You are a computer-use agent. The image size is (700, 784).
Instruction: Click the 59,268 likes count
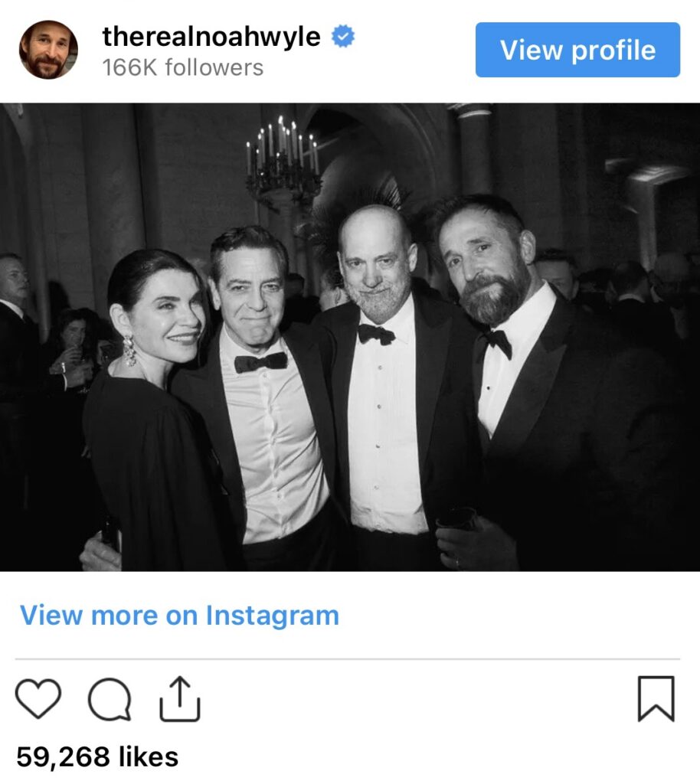(x=97, y=756)
